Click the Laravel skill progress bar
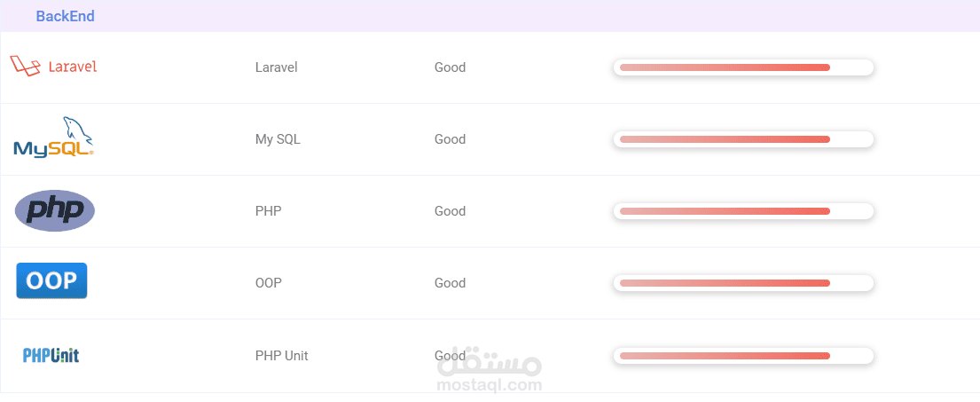The width and height of the screenshot is (980, 402). [743, 67]
